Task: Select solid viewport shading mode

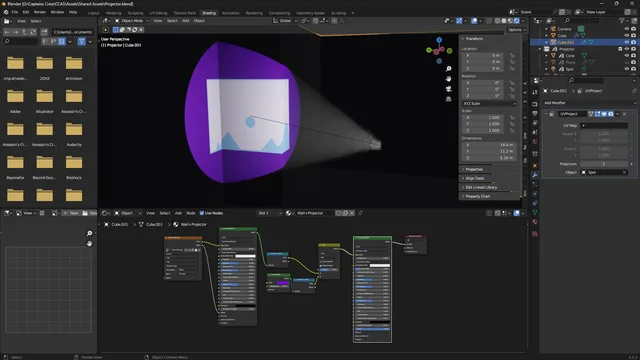Action: 504,21
